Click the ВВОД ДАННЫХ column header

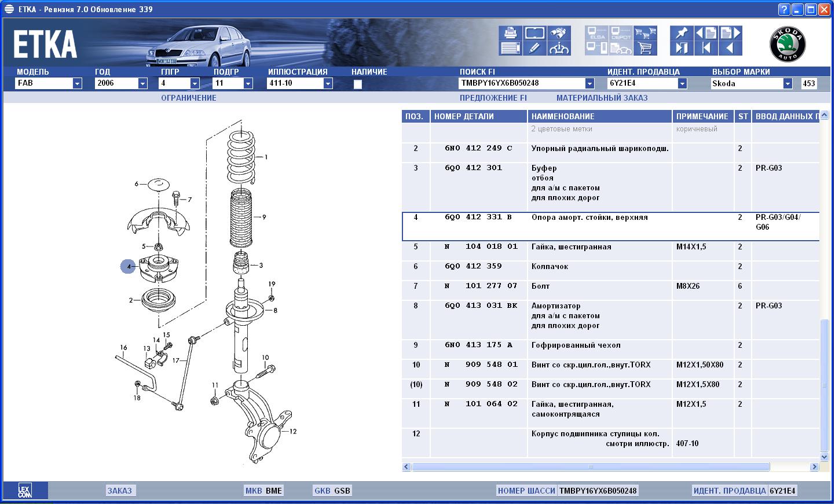click(x=786, y=116)
